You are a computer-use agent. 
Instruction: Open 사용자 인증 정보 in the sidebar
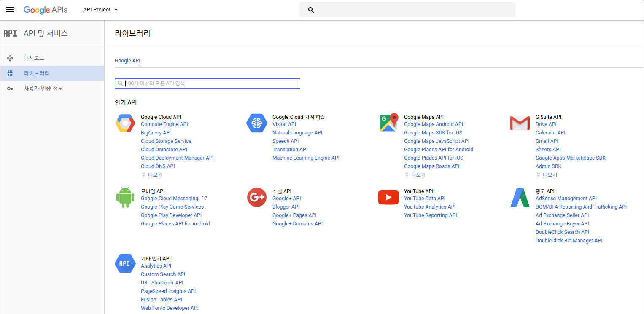pos(52,89)
